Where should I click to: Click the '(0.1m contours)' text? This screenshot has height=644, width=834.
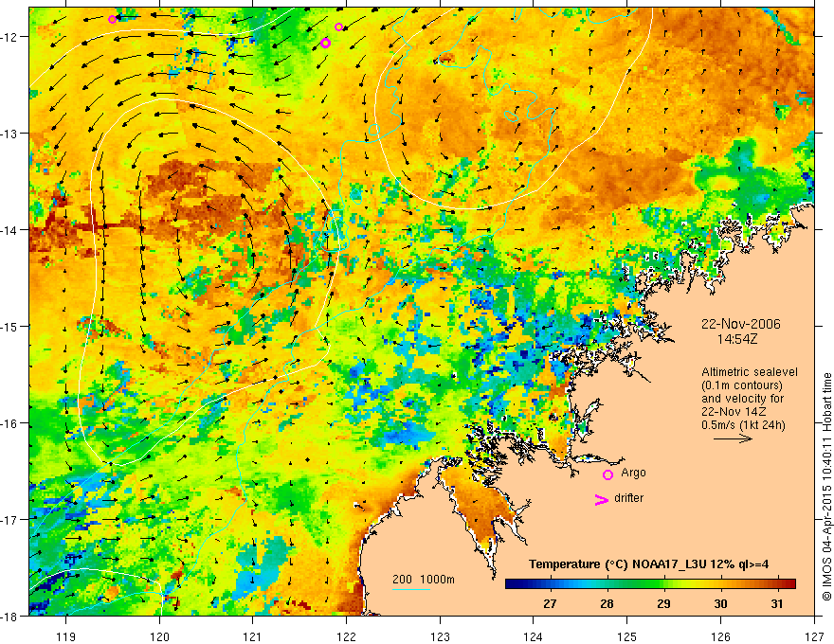click(x=742, y=385)
